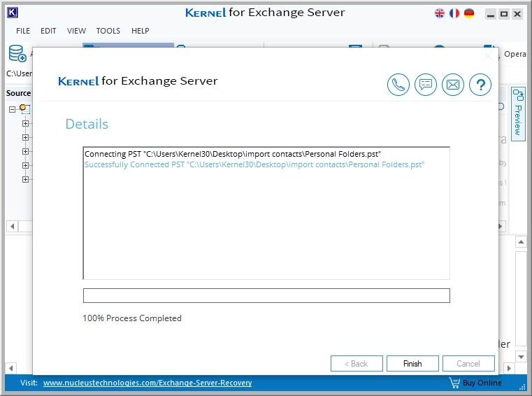Open the HELP menu
The width and height of the screenshot is (532, 396).
[x=140, y=31]
